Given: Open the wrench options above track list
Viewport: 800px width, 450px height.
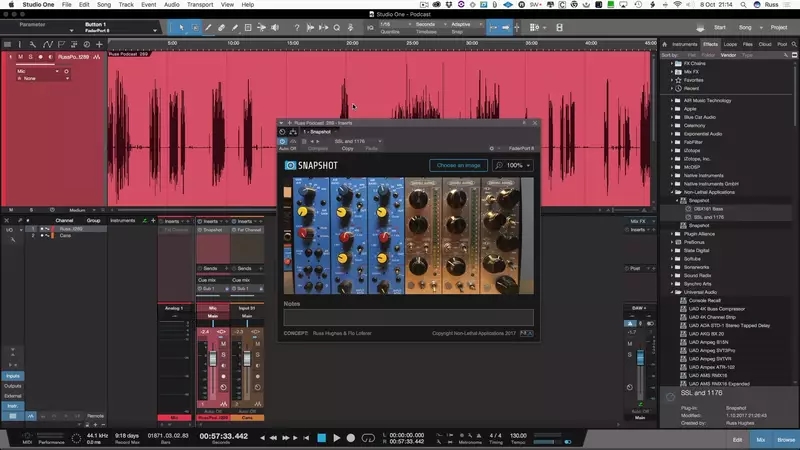Looking at the screenshot, I should pos(33,44).
